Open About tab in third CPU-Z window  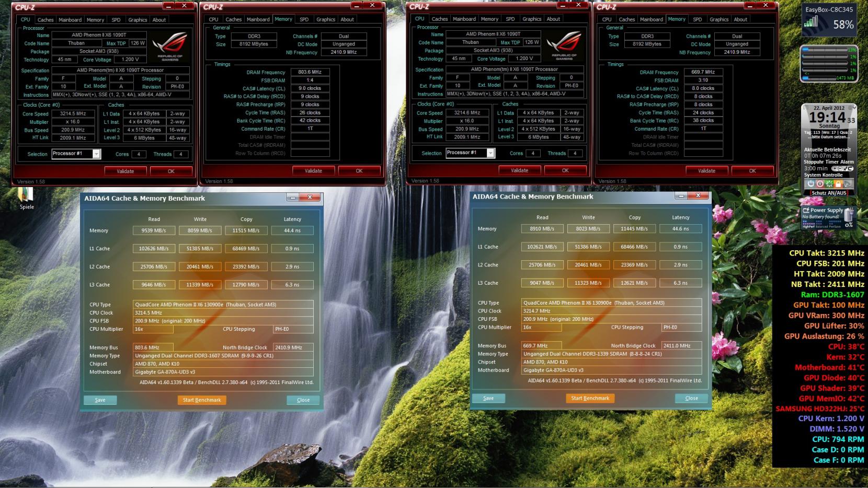click(x=553, y=19)
